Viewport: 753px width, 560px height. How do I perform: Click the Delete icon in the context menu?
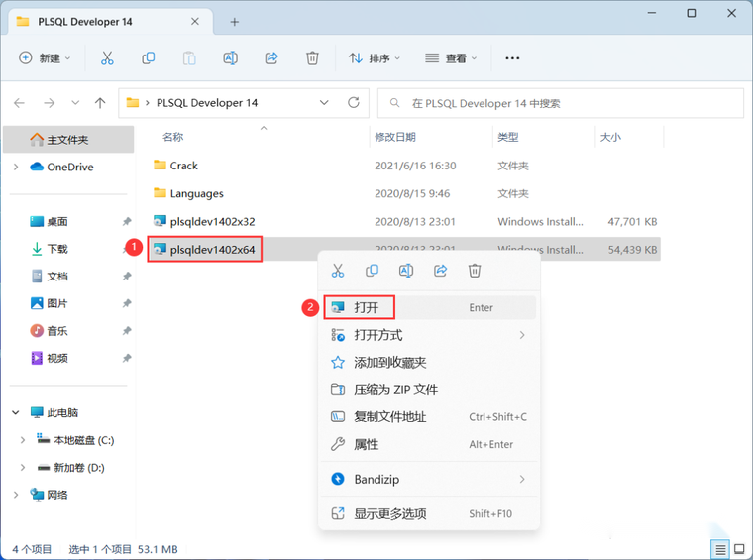pyautogui.click(x=475, y=271)
